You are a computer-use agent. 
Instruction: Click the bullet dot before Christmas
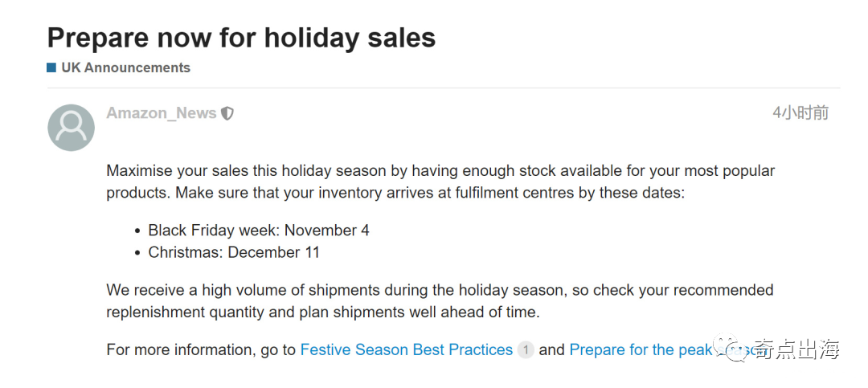tap(138, 253)
